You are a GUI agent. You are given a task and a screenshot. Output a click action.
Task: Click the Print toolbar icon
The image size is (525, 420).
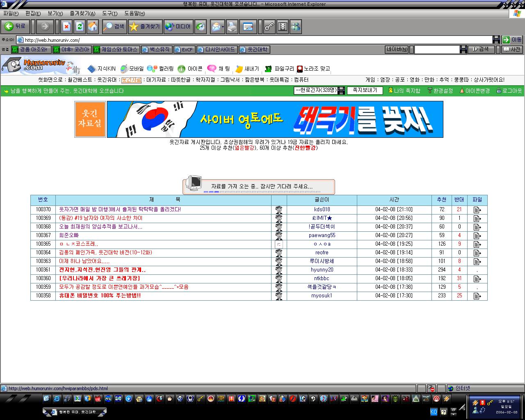click(232, 27)
